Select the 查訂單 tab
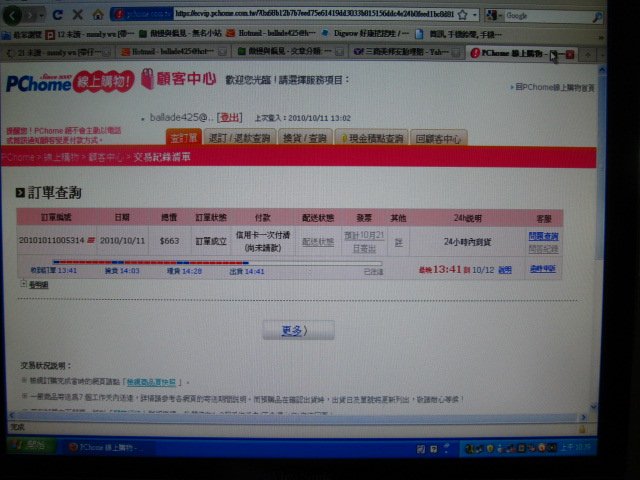Image resolution: width=640 pixels, height=480 pixels. coord(184,138)
